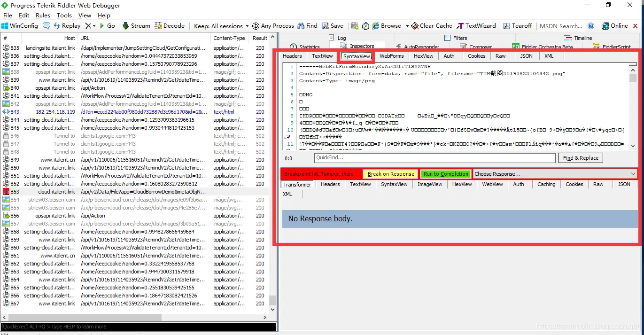This screenshot has height=335, width=644.
Task: Switch to the Inspectors tab
Action: (357, 46)
